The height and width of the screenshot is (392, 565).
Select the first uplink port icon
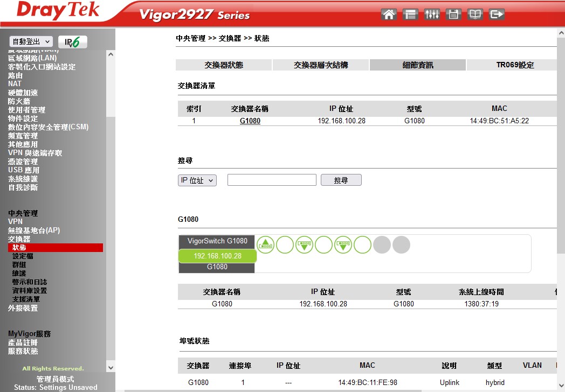click(x=265, y=245)
